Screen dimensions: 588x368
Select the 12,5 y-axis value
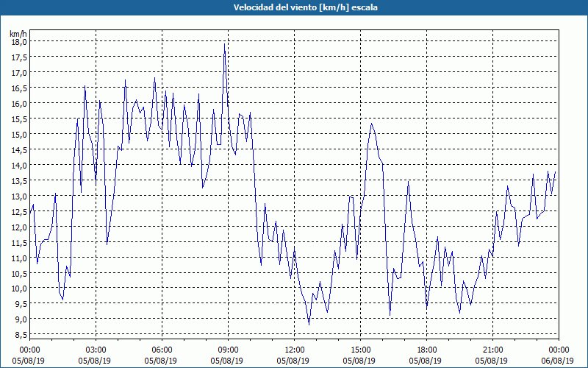(x=19, y=211)
